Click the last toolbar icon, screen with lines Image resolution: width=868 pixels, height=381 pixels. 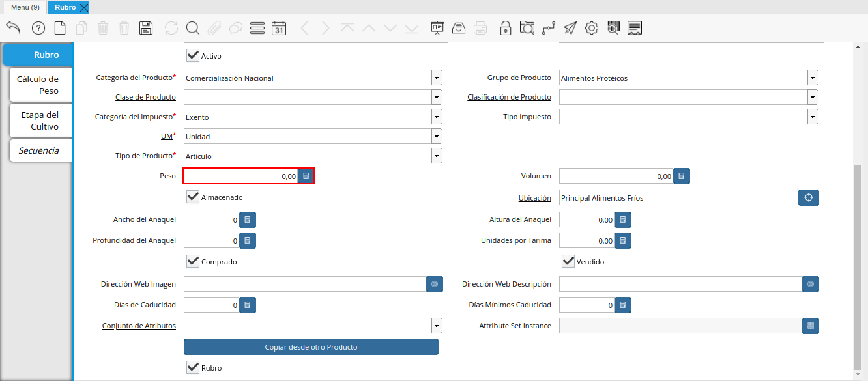tap(635, 28)
